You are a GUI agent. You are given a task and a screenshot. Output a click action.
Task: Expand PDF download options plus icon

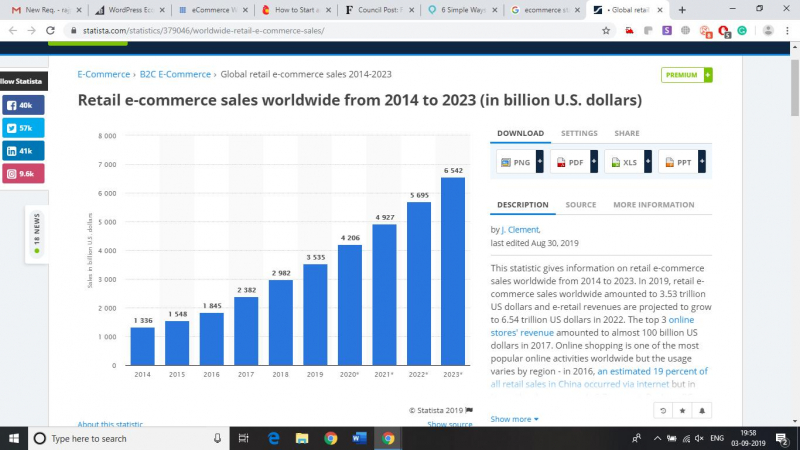click(x=594, y=162)
